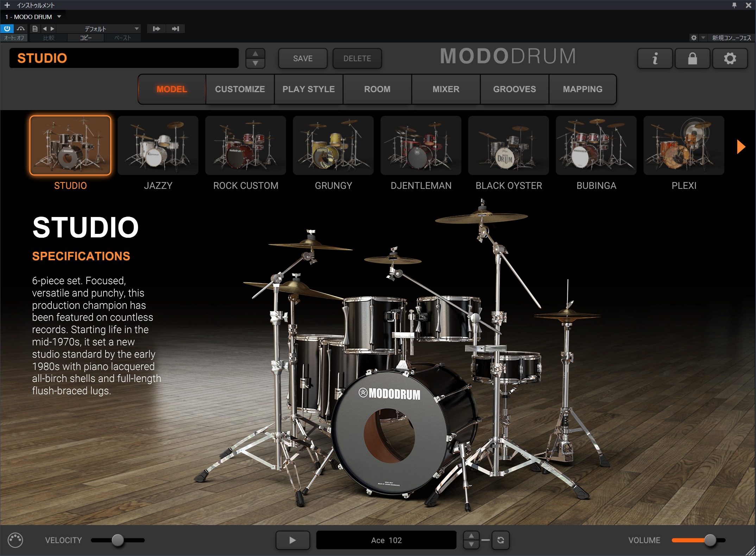Pin the instrument window with pushpin icon

734,5
